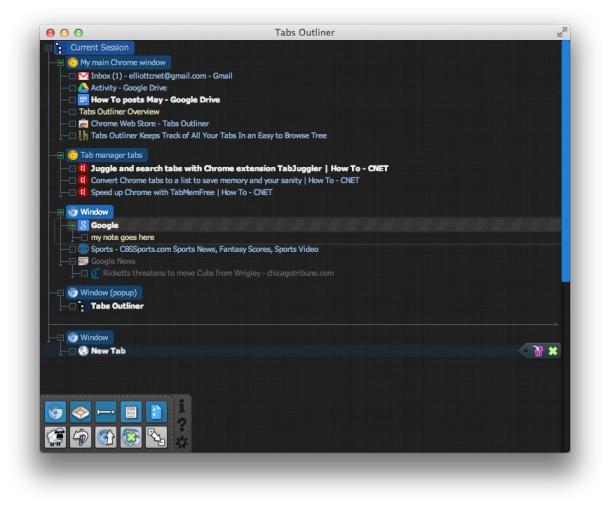Image resolution: width=610 pixels, height=508 pixels.
Task: Click the trash icon on the New Tab row
Action: pos(538,351)
